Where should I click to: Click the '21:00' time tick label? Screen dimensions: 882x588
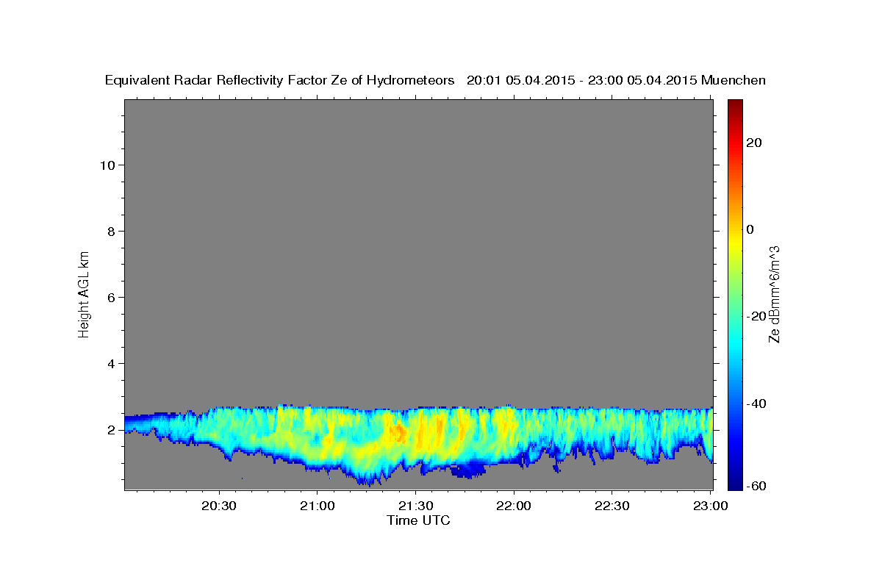click(x=318, y=506)
